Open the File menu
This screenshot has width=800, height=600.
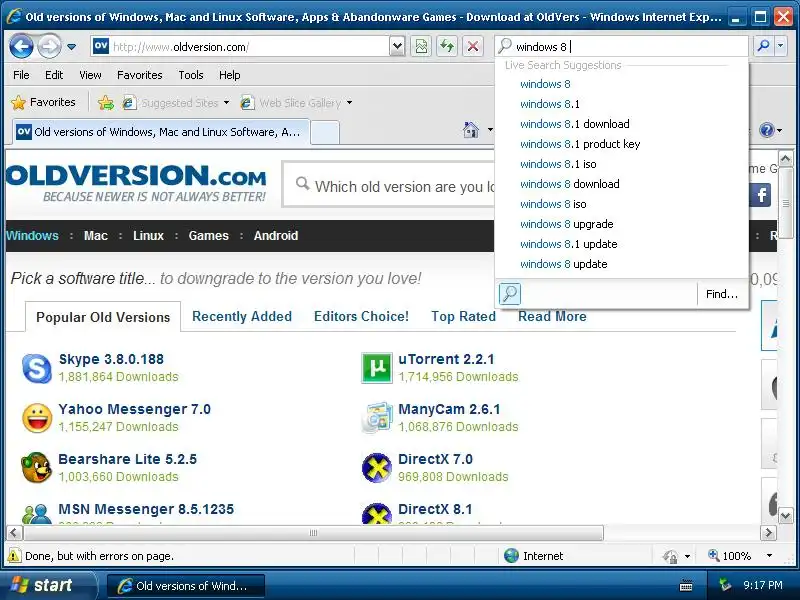21,75
